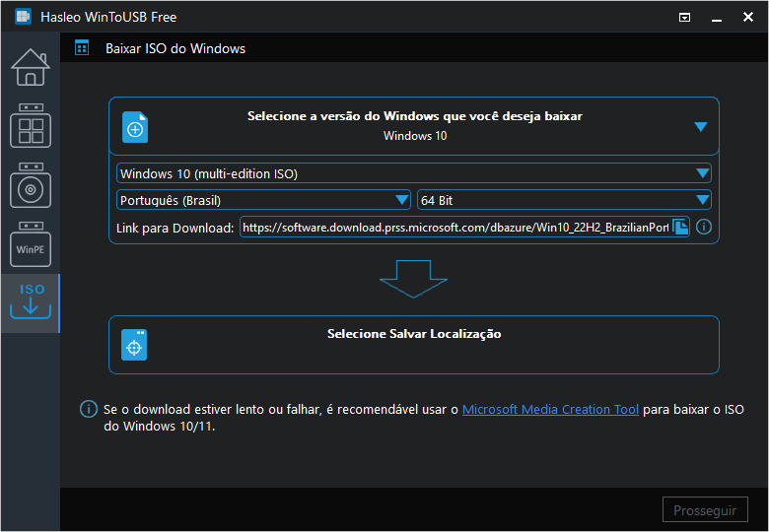Open Windows To Go USB sidebar icon
Image resolution: width=769 pixels, height=532 pixels.
[31, 125]
